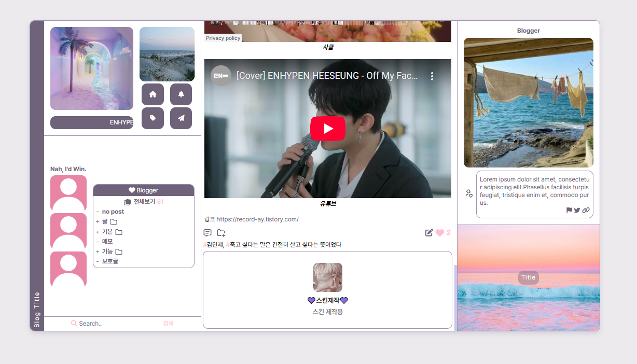The width and height of the screenshot is (637, 364).
Task: Click the second pink avatar placeholder
Action: [68, 231]
